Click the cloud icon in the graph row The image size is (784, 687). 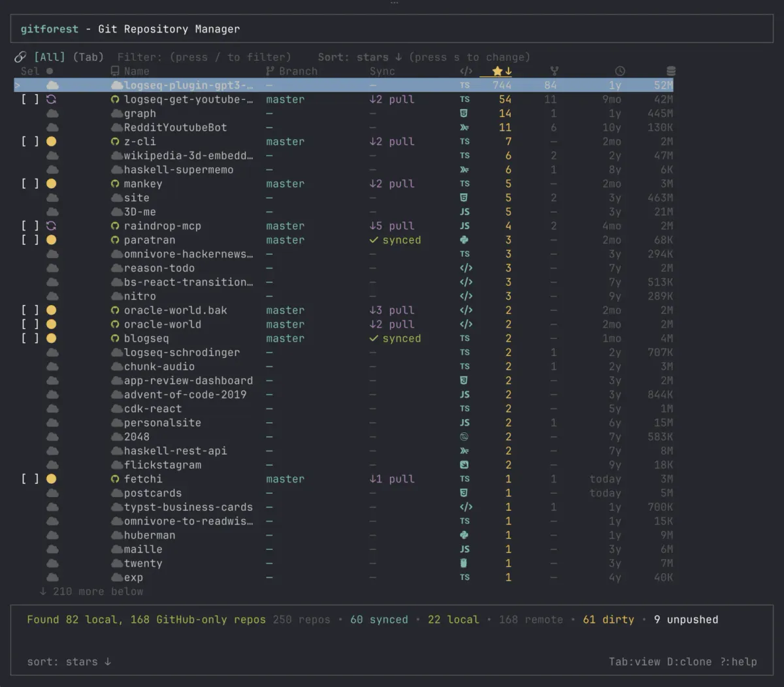(x=52, y=114)
